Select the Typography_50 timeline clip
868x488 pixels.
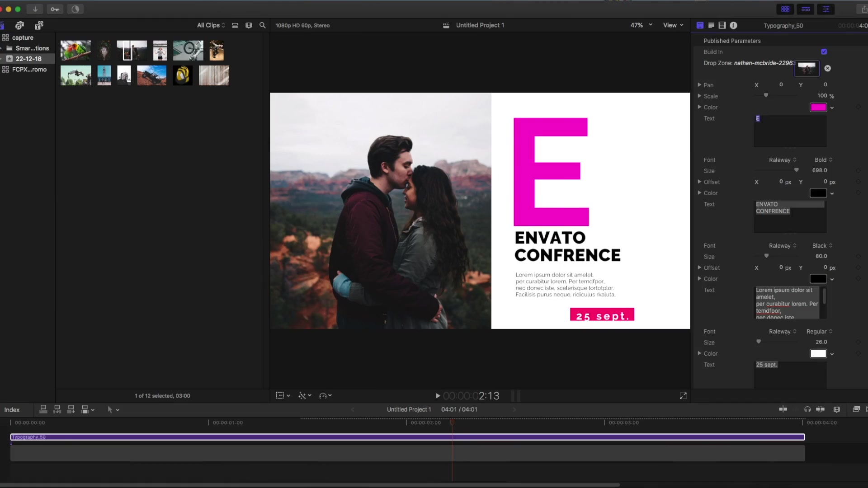click(x=407, y=437)
